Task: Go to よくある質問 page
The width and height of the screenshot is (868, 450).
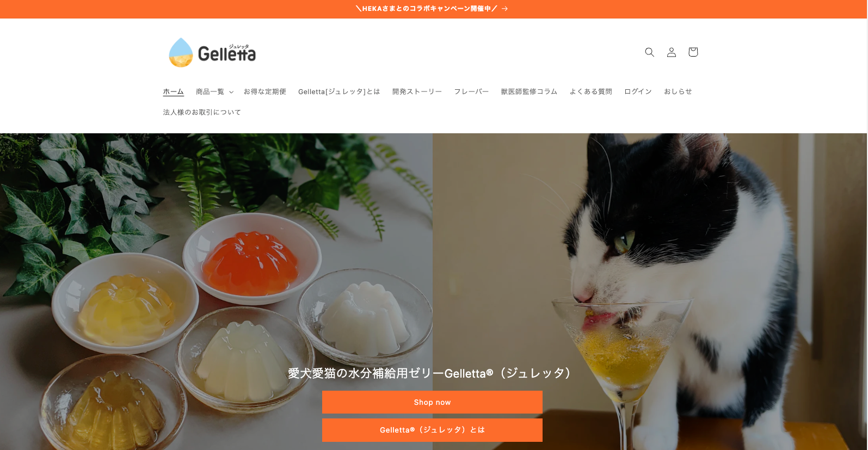Action: click(591, 91)
